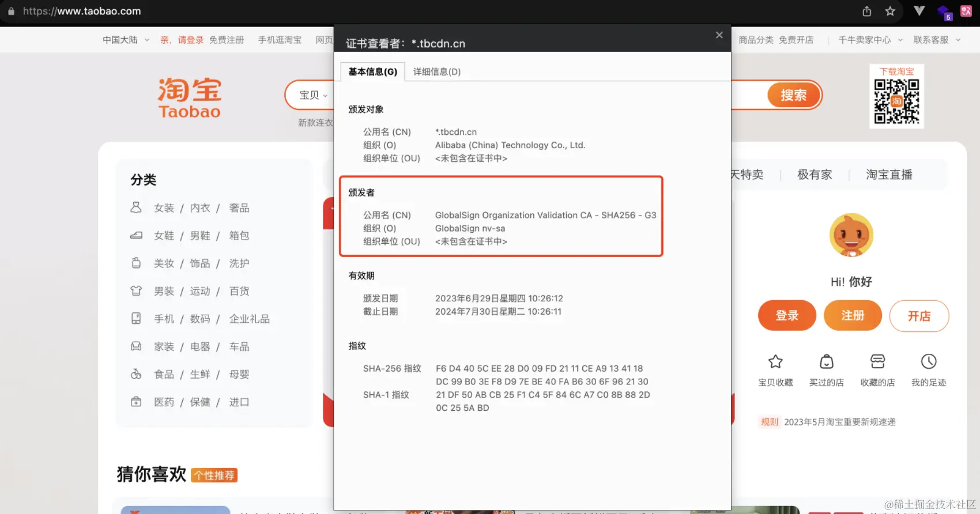
Task: Expand the 千牛卖家中心 dropdown
Action: [870, 40]
